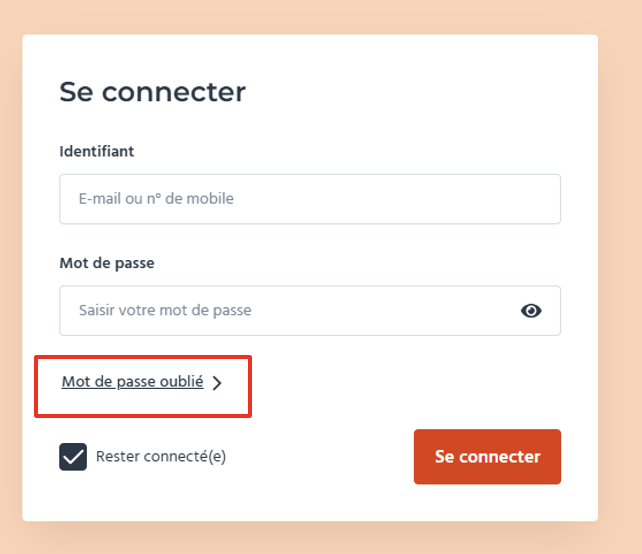Show password with the eye icon

531,311
